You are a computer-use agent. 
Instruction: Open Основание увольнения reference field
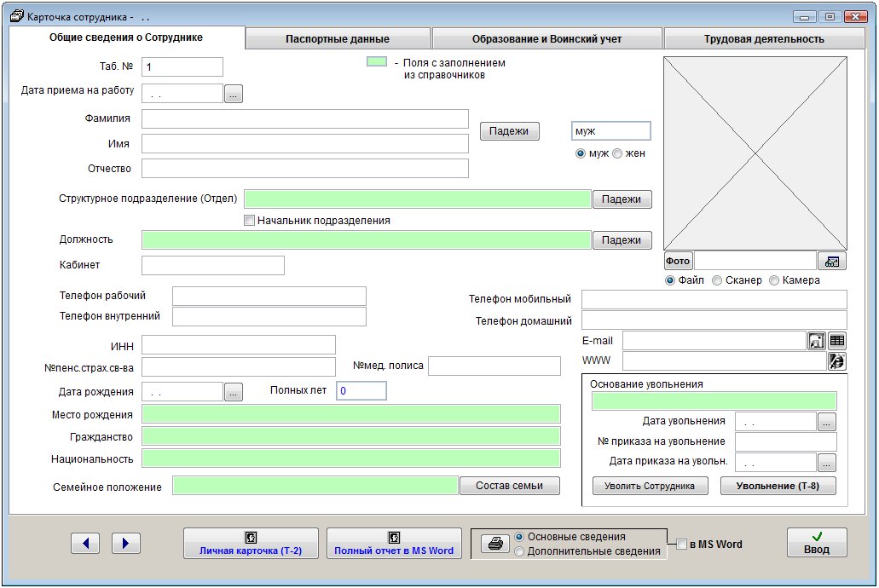714,401
